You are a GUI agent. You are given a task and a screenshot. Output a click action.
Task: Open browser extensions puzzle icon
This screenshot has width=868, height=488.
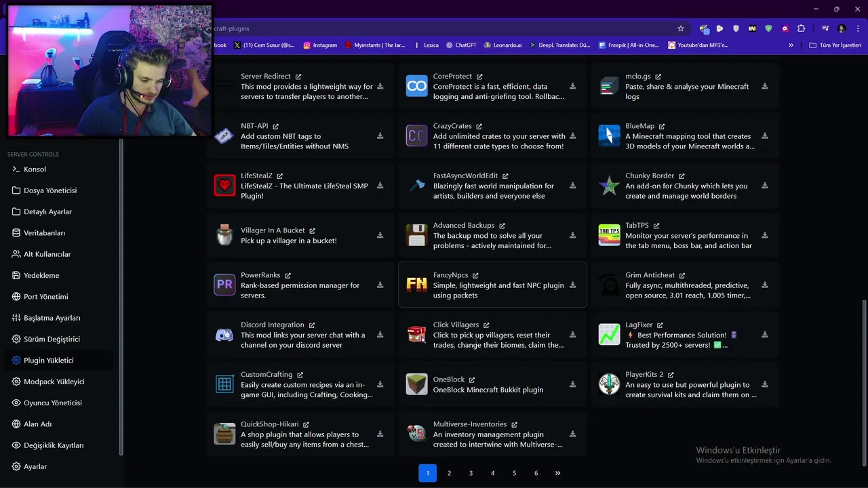point(801,28)
